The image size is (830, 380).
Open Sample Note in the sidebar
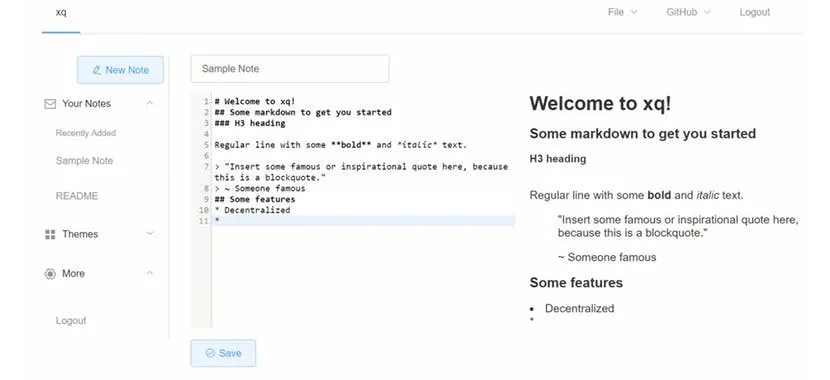84,161
